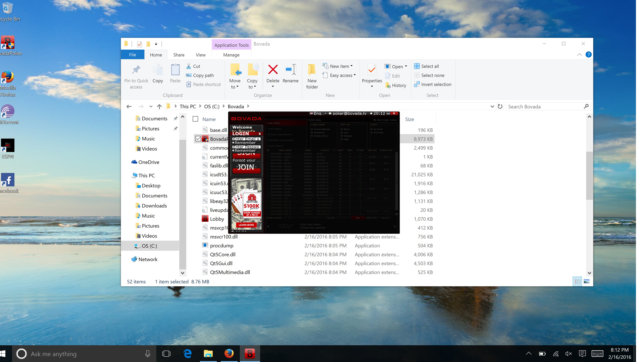The width and height of the screenshot is (644, 362).
Task: Refresh the Bovada folder view
Action: [500, 106]
